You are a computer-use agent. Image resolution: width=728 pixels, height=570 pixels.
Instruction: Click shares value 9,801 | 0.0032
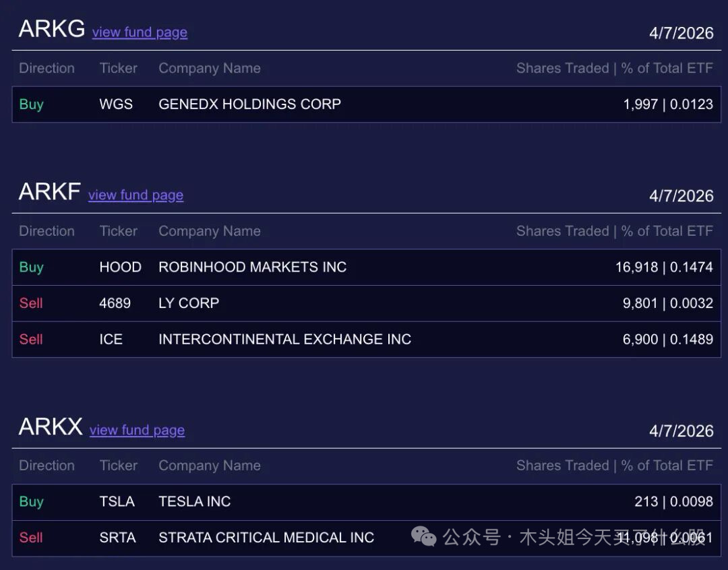[x=668, y=303]
